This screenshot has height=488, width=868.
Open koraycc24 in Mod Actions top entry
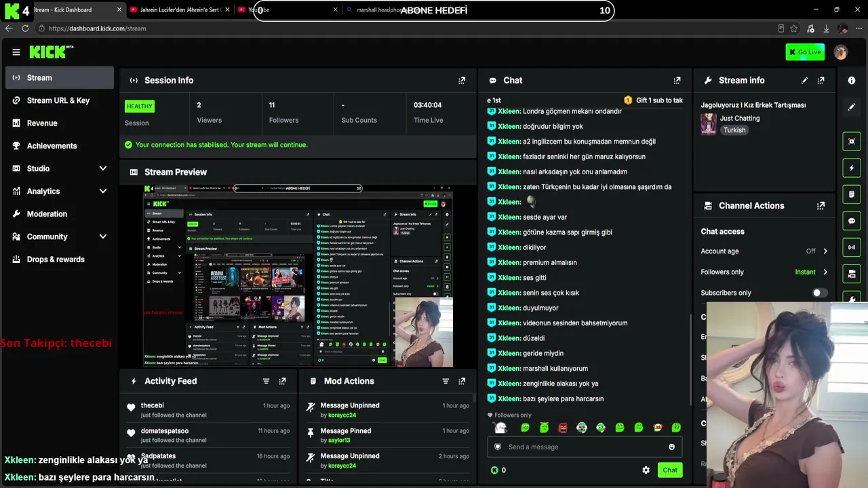pyautogui.click(x=342, y=415)
